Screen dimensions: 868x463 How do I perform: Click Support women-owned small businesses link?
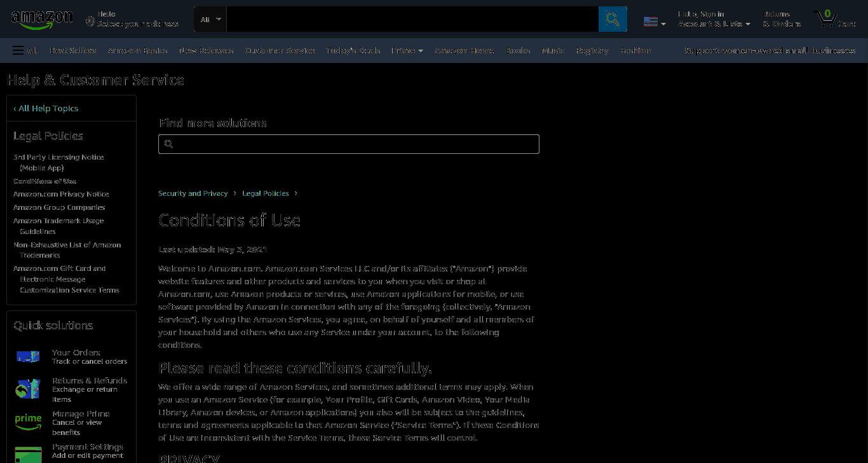click(770, 50)
